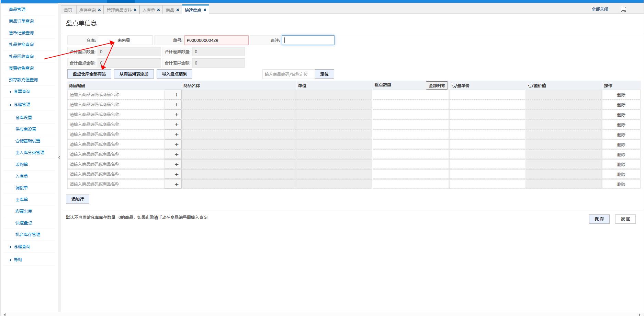Viewport: 644px width, 316px height.
Task: Click plus icon in second product row
Action: point(177,105)
